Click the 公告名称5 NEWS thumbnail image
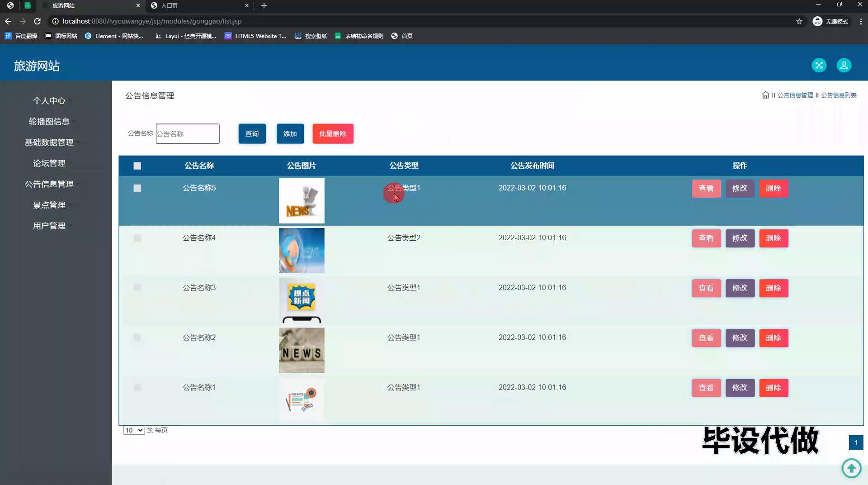868x485 pixels. tap(302, 200)
